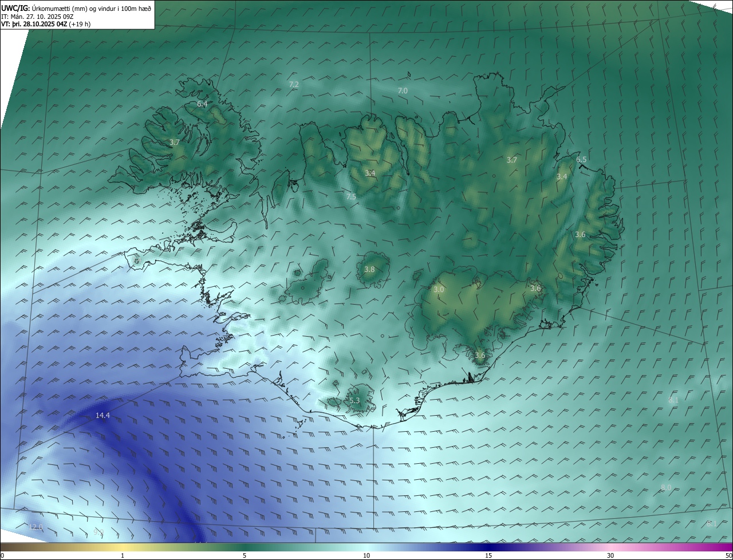
Task: Select the 3.8 label on the central glacier
Action: click(x=369, y=269)
